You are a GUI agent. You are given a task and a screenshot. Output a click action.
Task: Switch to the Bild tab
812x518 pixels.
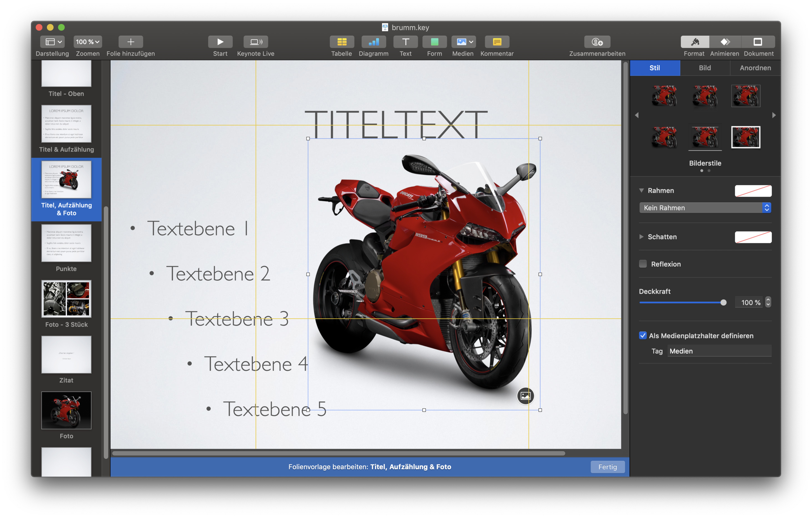pos(704,68)
